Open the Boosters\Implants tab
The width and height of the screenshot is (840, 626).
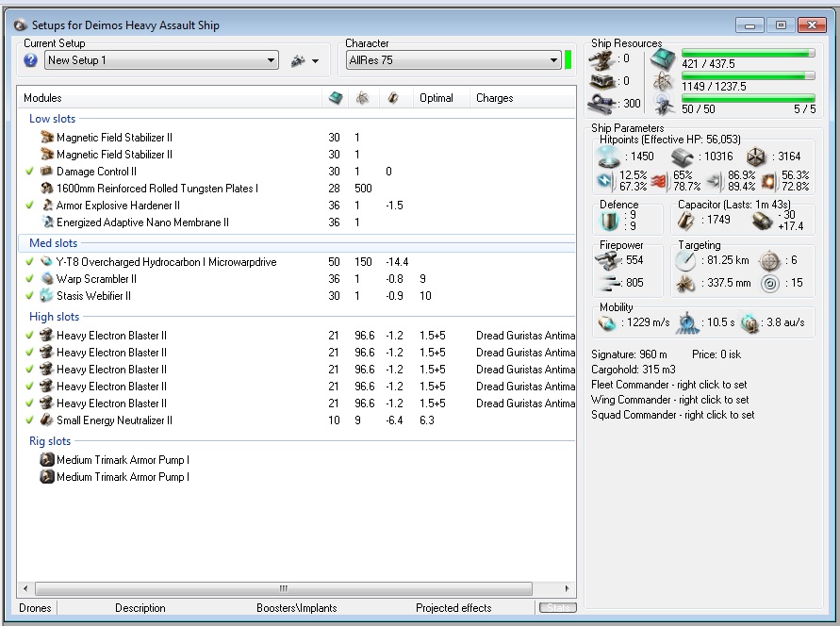(x=297, y=608)
